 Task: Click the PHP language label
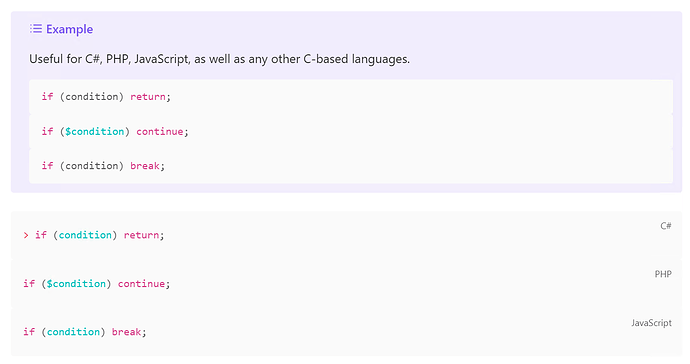[x=663, y=274]
